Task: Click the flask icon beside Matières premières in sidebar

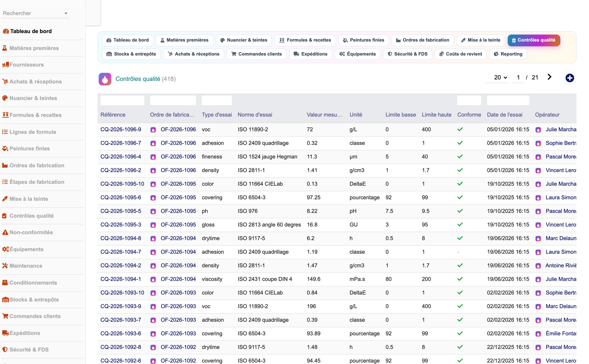Action: [5, 48]
